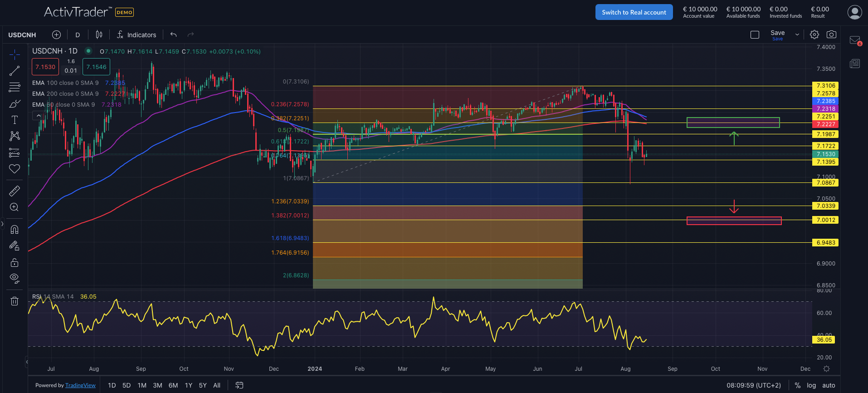Open the Save layout dropdown arrow

point(797,34)
